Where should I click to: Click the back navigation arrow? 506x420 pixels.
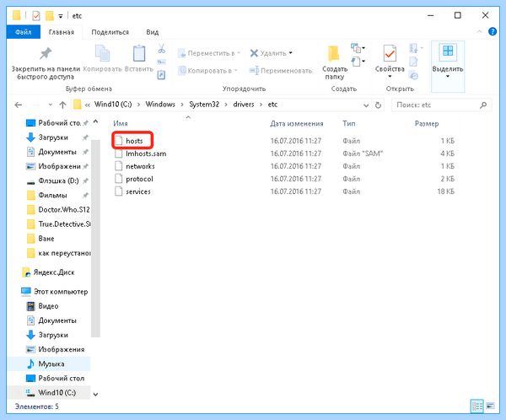(19, 105)
